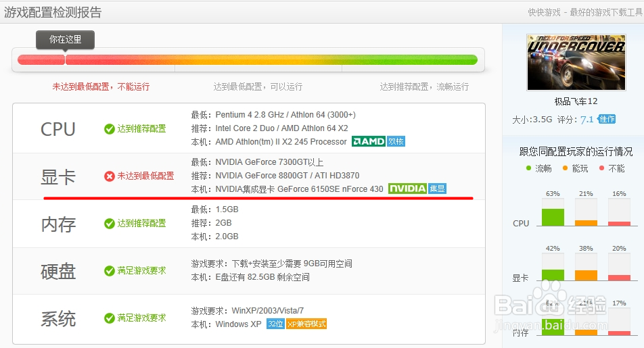Click the 21% orange CPU bar
The image size is (644, 348).
pyautogui.click(x=586, y=223)
